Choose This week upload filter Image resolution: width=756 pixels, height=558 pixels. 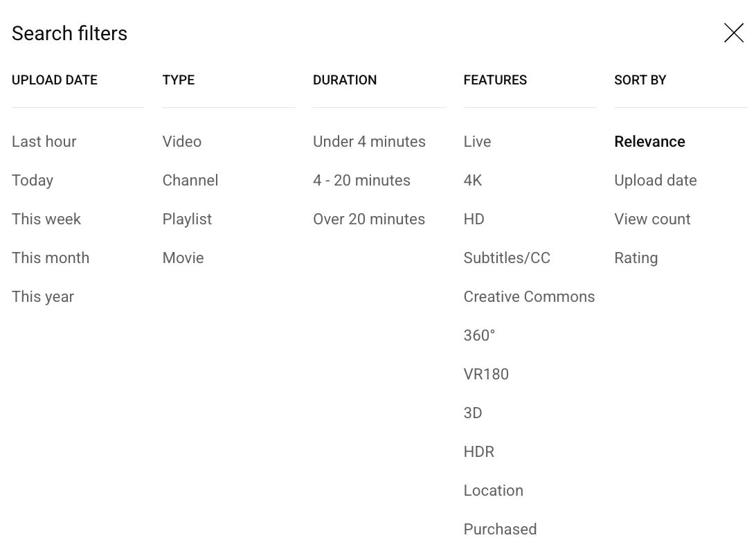[46, 219]
